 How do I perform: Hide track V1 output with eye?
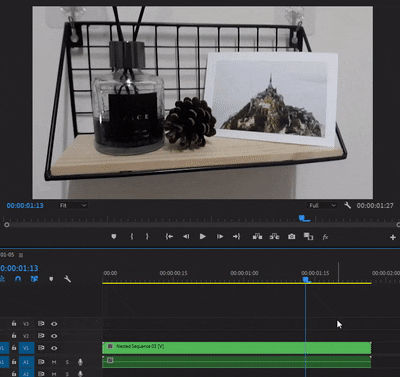[x=54, y=348]
